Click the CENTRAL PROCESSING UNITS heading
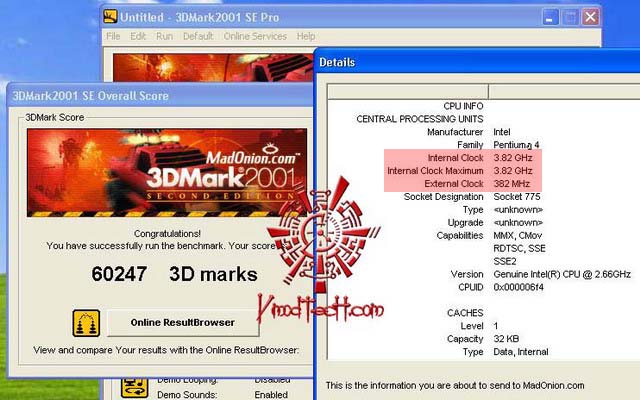 [x=420, y=119]
